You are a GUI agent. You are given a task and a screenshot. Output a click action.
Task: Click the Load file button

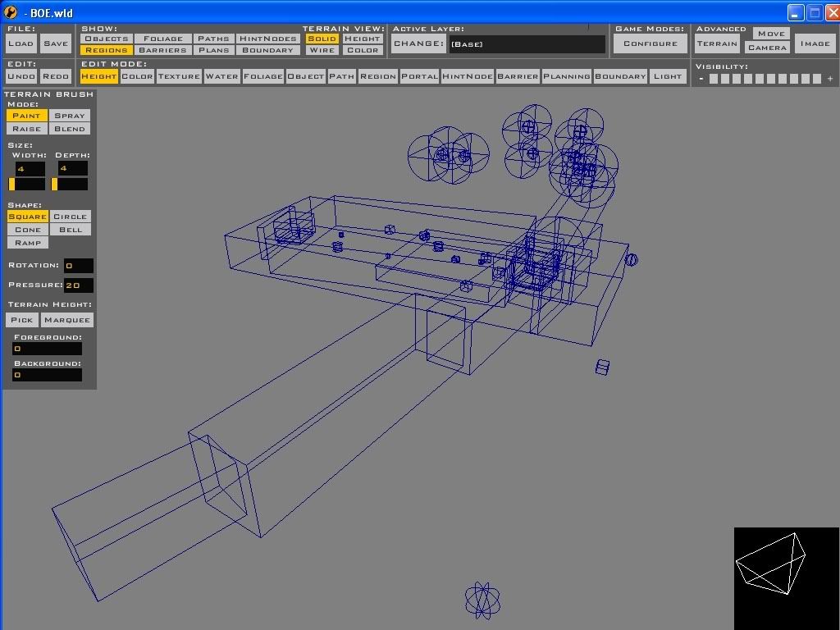click(x=21, y=44)
